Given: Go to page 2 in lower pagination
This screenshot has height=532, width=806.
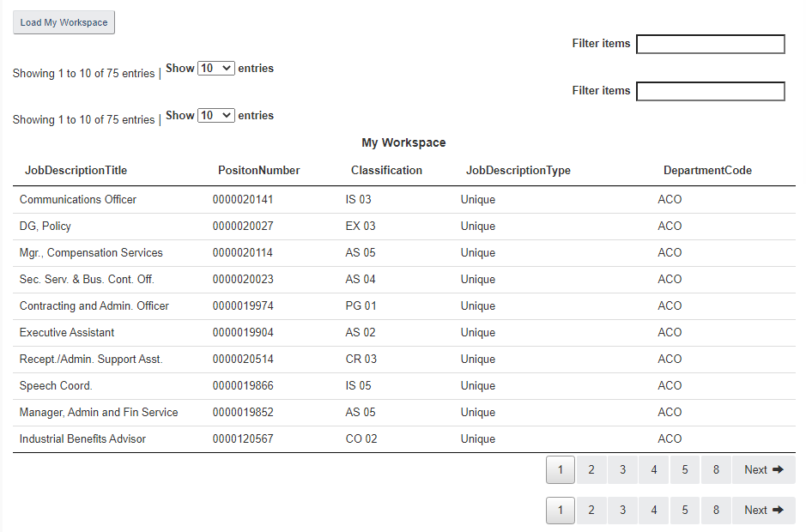Looking at the screenshot, I should tap(591, 510).
